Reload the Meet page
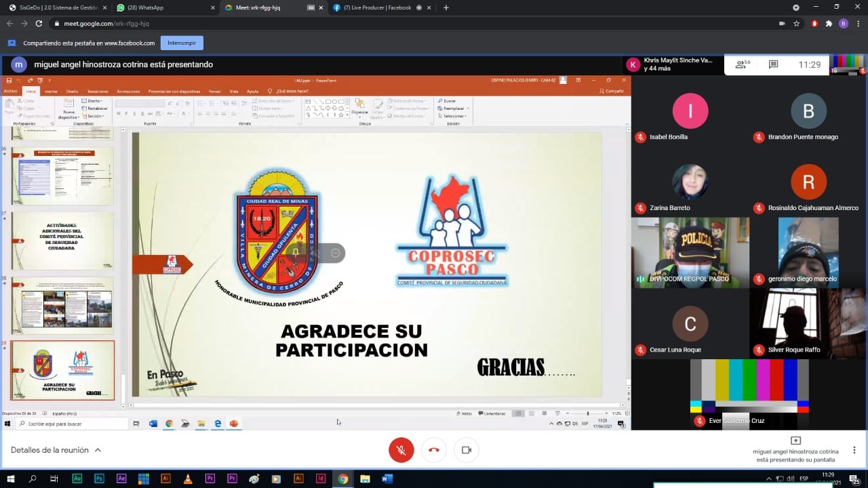The width and height of the screenshot is (868, 488). [x=38, y=23]
